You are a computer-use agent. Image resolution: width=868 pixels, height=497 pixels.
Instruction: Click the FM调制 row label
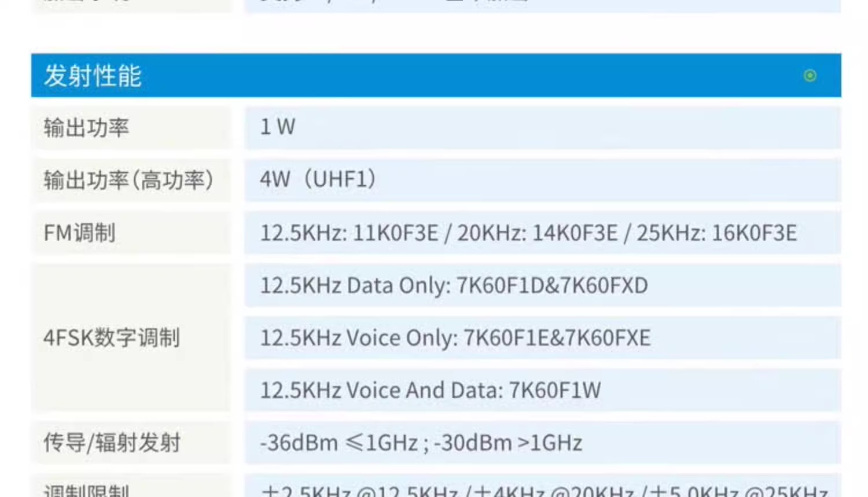click(80, 233)
